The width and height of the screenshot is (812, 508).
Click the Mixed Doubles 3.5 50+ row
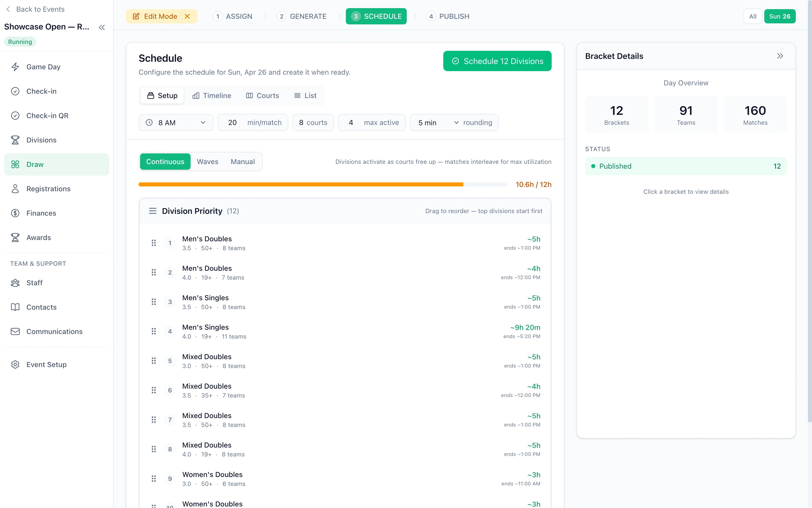[x=345, y=420]
